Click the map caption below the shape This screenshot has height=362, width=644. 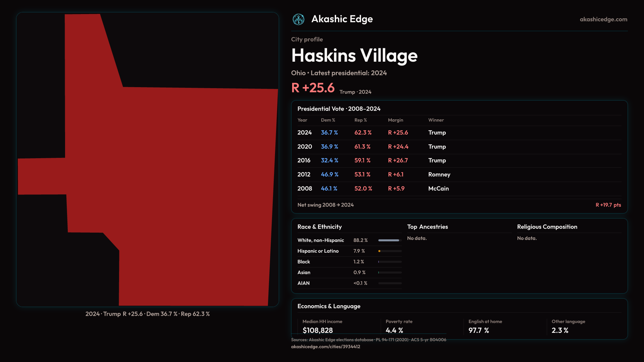pyautogui.click(x=147, y=314)
